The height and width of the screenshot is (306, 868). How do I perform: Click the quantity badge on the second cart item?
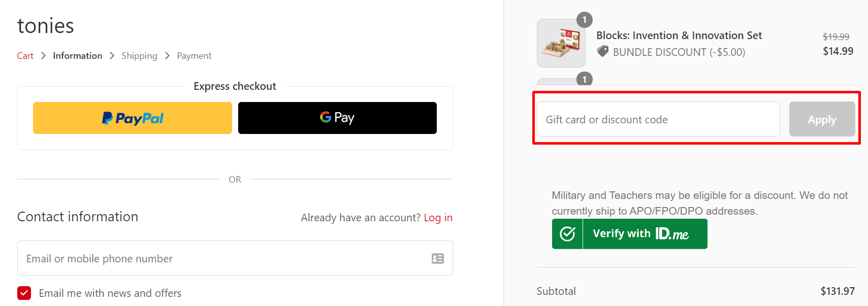pos(584,79)
